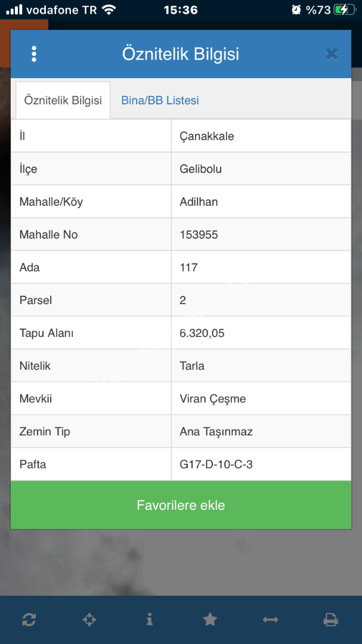
Task: Tap the refresh icon in bottom toolbar
Action: pyautogui.click(x=29, y=620)
